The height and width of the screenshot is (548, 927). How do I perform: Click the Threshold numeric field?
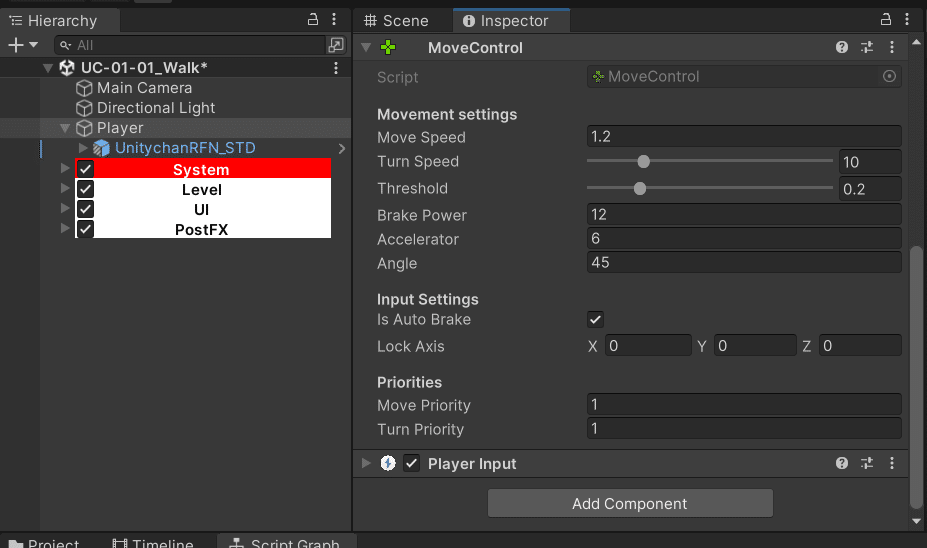pyautogui.click(x=870, y=189)
